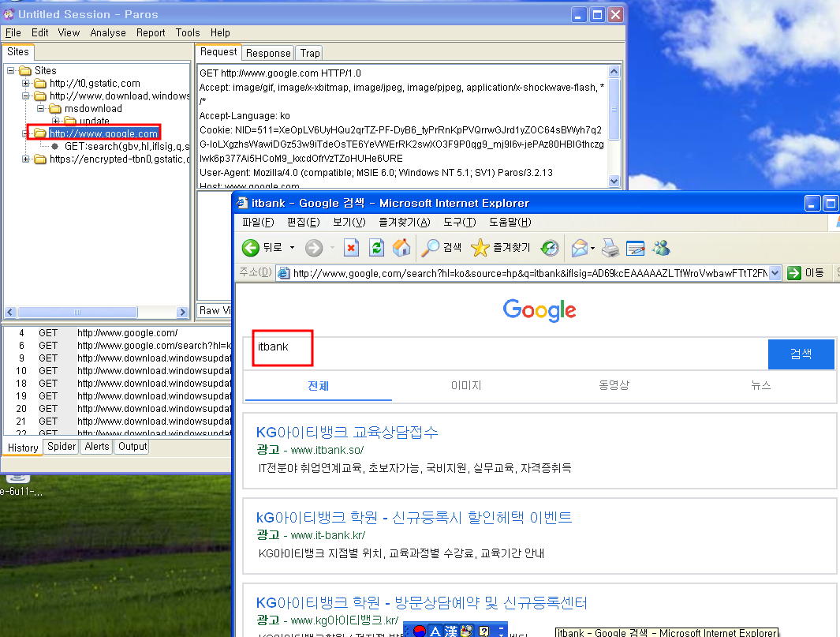
Task: Click the IE Print icon
Action: click(610, 248)
